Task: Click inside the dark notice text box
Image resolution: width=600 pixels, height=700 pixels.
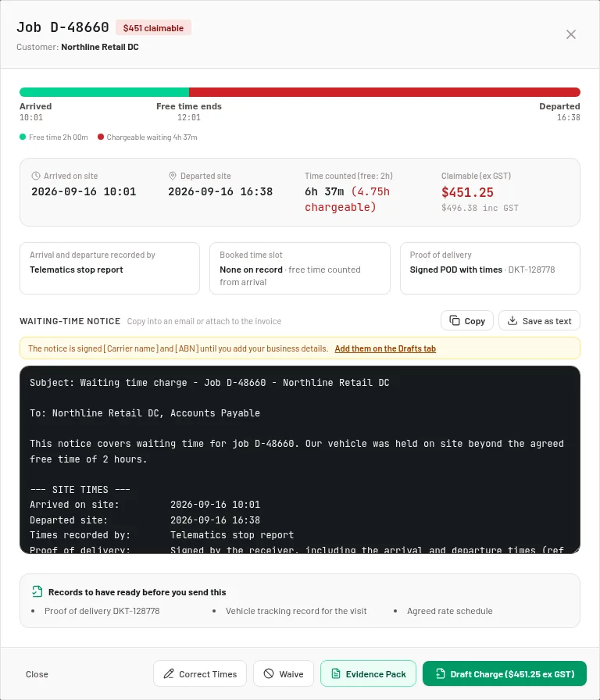Action: click(300, 459)
